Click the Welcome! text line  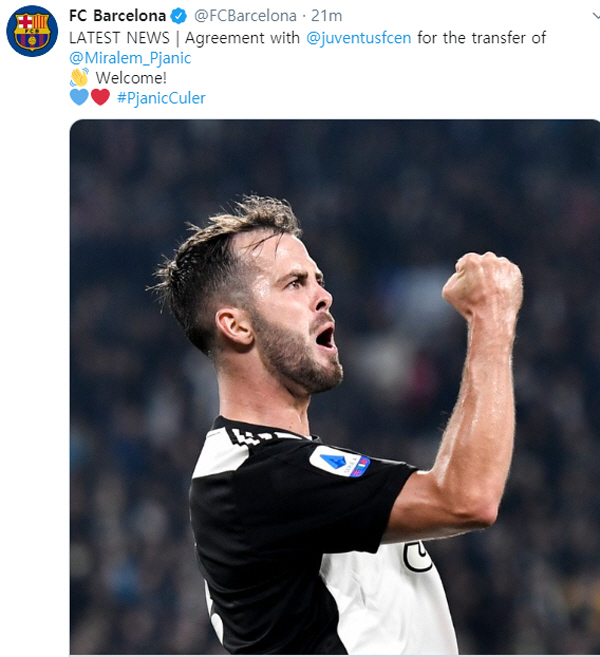(x=131, y=78)
